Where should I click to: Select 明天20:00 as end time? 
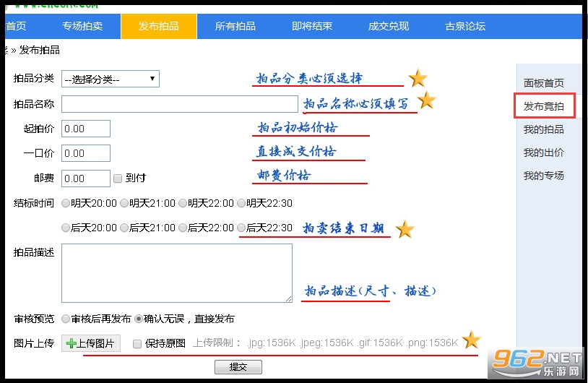[x=66, y=203]
